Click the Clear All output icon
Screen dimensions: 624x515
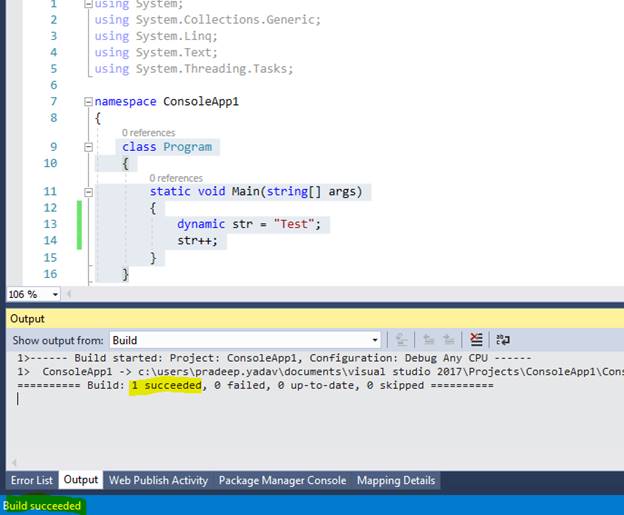pyautogui.click(x=476, y=339)
